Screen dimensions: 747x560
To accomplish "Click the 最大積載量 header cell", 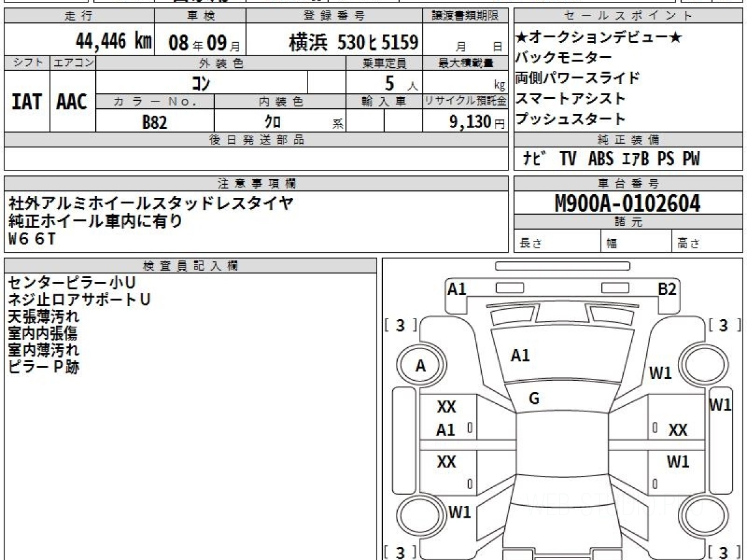I will [x=466, y=63].
